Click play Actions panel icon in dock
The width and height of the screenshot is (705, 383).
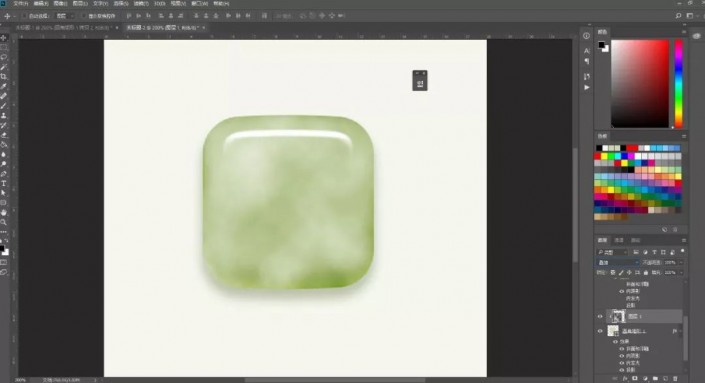pyautogui.click(x=586, y=87)
